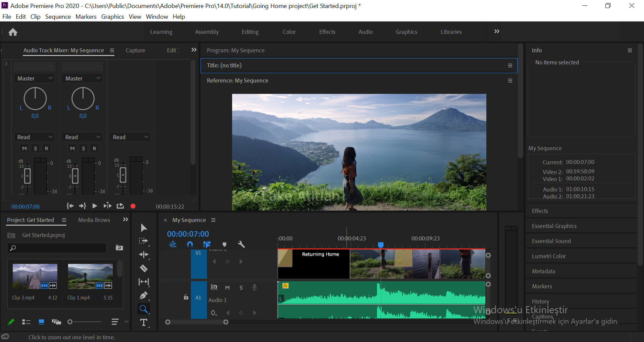644x342 pixels.
Task: Click first mixer track volume fader
Action: (x=28, y=176)
